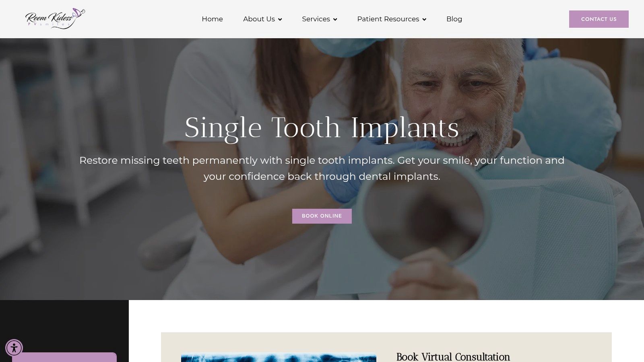Screen dimensions: 644x362
Task: Open the accessibility options icon
Action: click(x=14, y=348)
